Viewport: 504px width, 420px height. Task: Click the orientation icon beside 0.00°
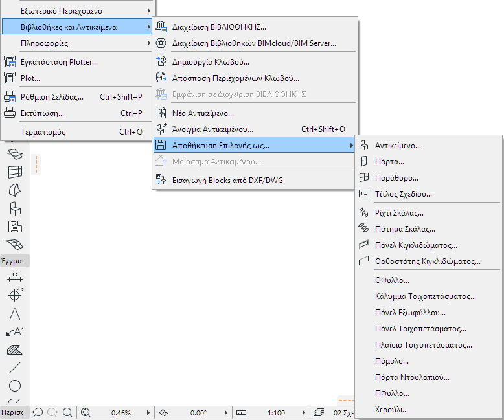[x=163, y=412]
